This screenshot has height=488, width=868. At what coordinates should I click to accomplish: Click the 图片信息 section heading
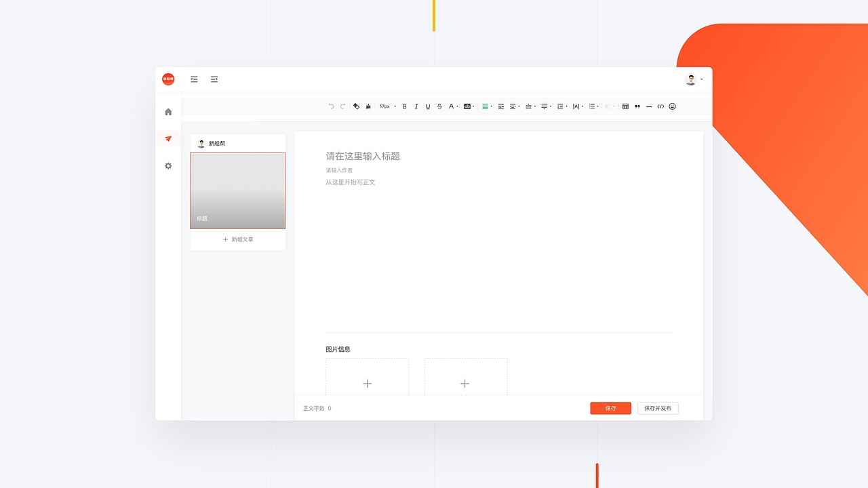(338, 350)
